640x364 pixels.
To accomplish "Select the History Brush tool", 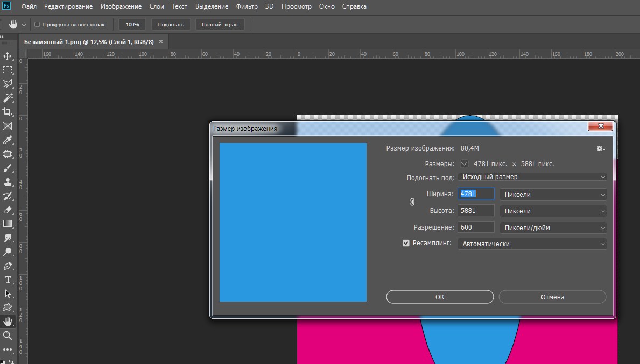I will [8, 196].
